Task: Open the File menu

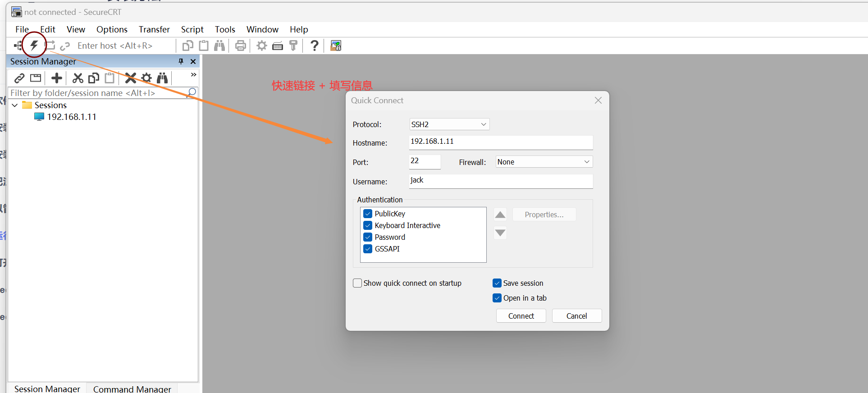Action: 22,29
